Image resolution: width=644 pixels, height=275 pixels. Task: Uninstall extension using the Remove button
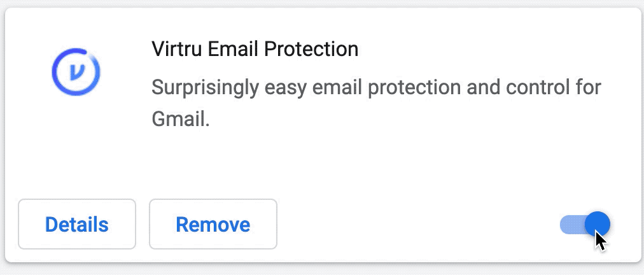[x=213, y=224]
